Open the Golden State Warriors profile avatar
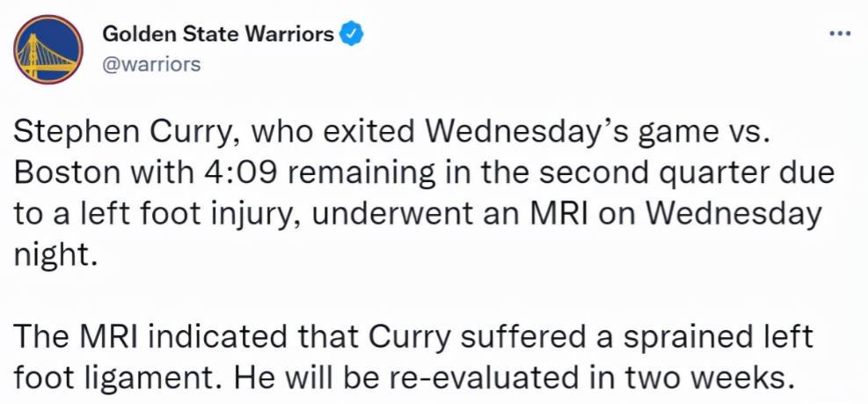Image resolution: width=868 pixels, height=404 pixels. [48, 49]
